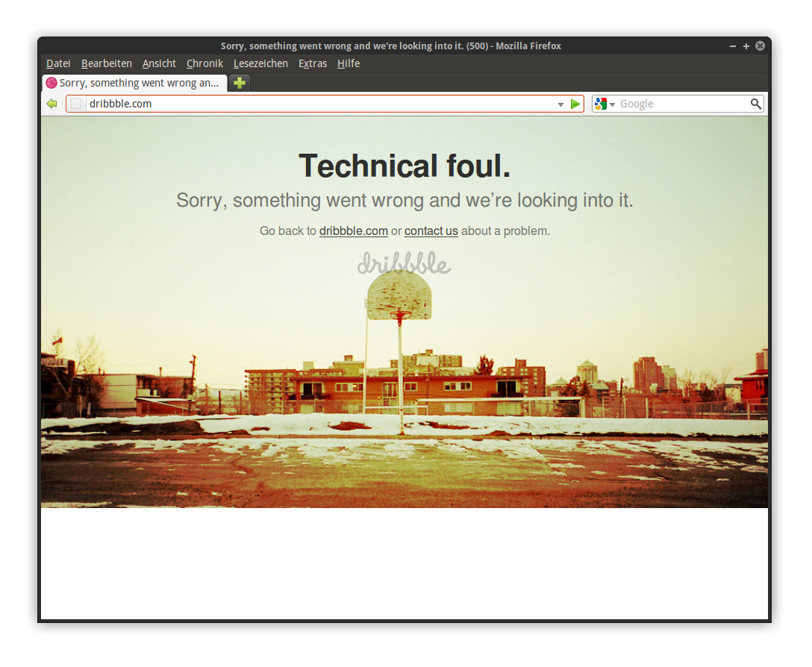The width and height of the screenshot is (812, 667).
Task: Select the 'Sorry, something went wrong' tab
Action: (x=134, y=83)
